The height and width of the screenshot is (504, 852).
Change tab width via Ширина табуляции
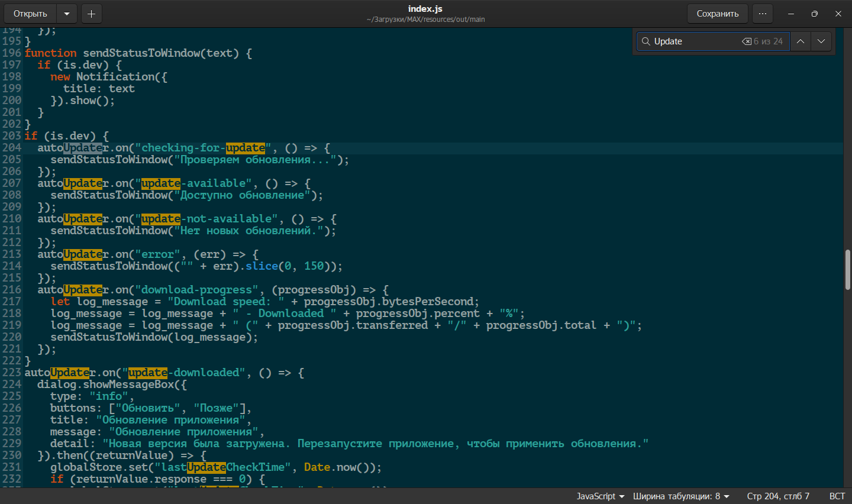point(680,496)
